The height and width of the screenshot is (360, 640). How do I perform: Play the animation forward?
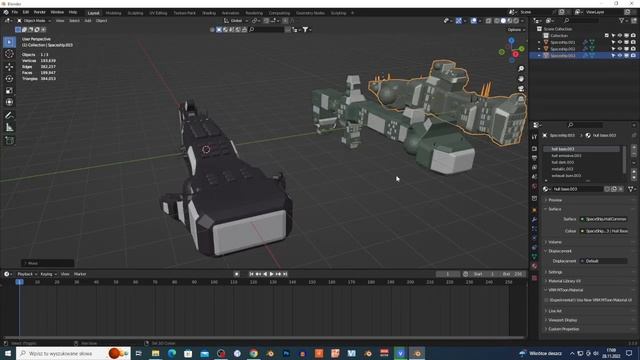pos(271,274)
